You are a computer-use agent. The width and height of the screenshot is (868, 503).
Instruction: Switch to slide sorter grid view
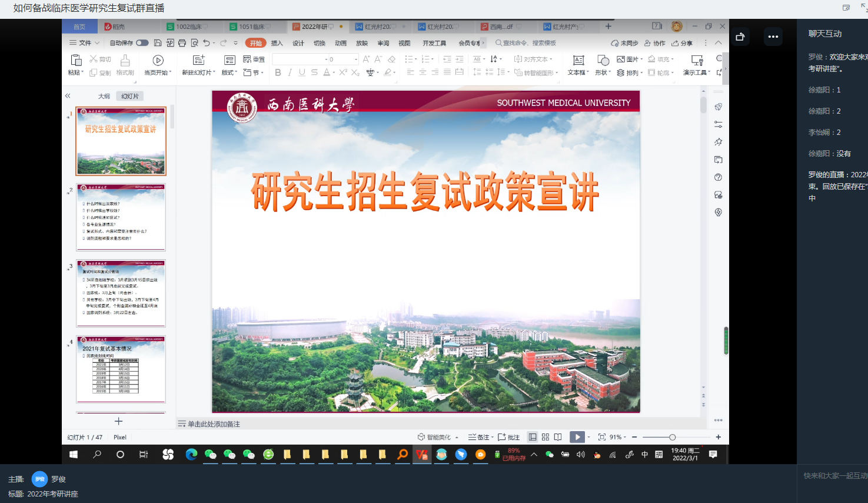pyautogui.click(x=546, y=437)
